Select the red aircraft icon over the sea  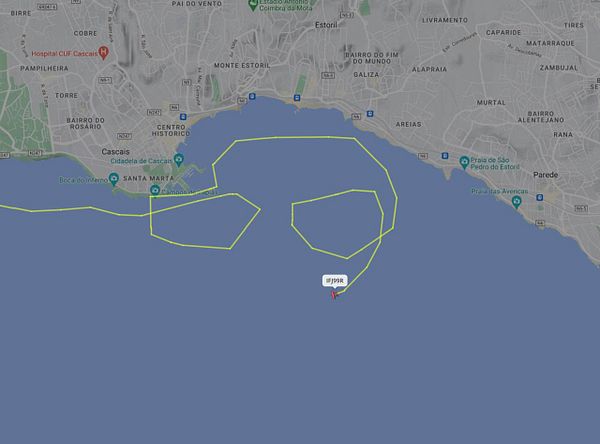point(334,295)
